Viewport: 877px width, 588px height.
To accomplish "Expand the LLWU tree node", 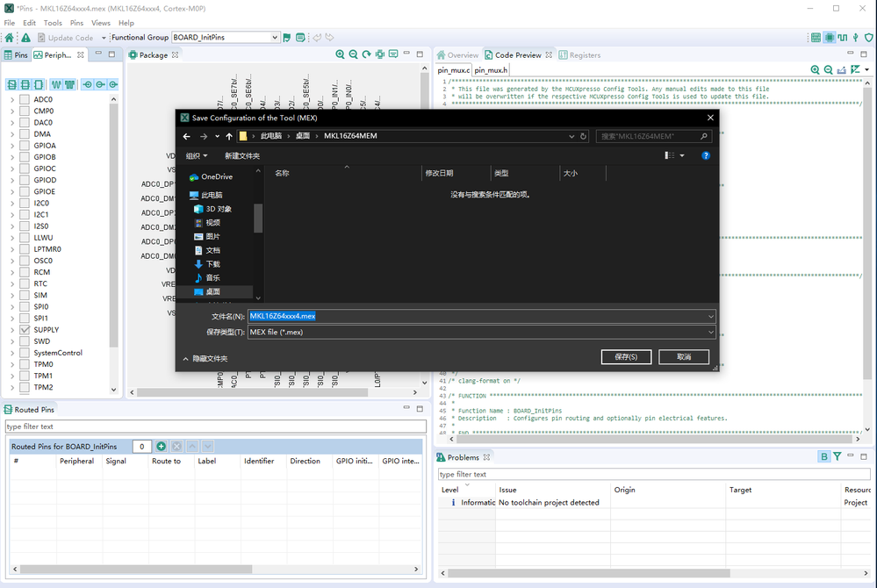I will click(12, 238).
